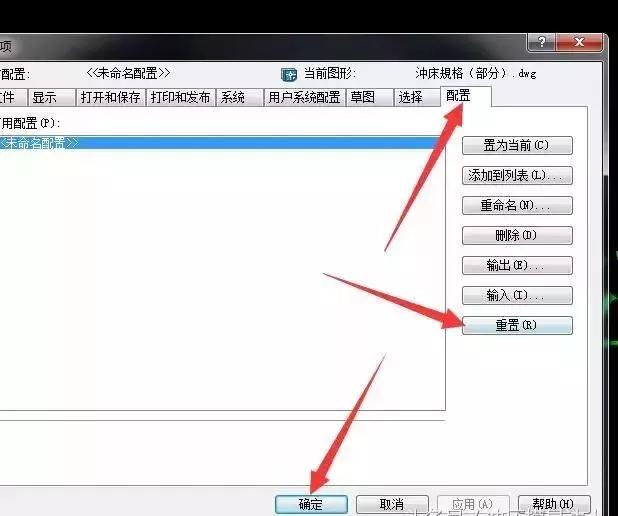Image resolution: width=618 pixels, height=516 pixels.
Task: Switch to the 草图 tab
Action: point(369,97)
